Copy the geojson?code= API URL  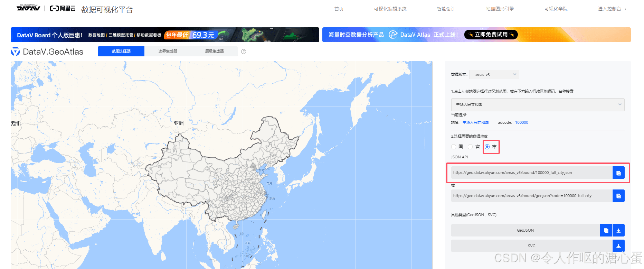(x=618, y=196)
